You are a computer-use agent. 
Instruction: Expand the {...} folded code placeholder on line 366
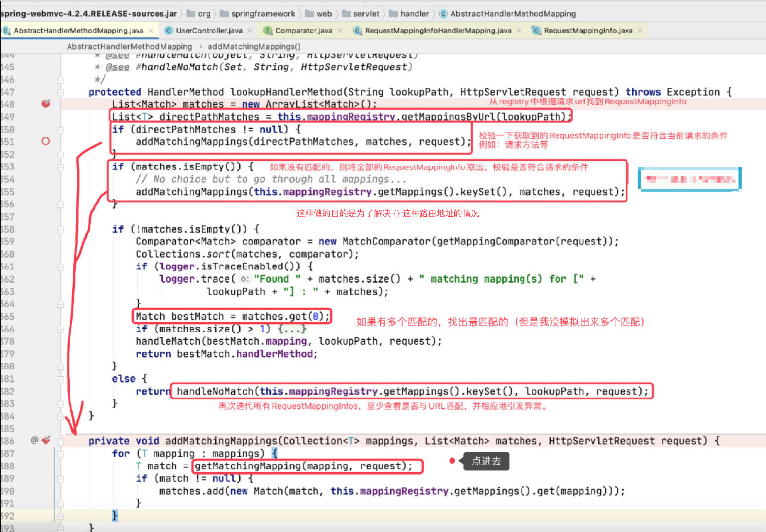[x=292, y=329]
